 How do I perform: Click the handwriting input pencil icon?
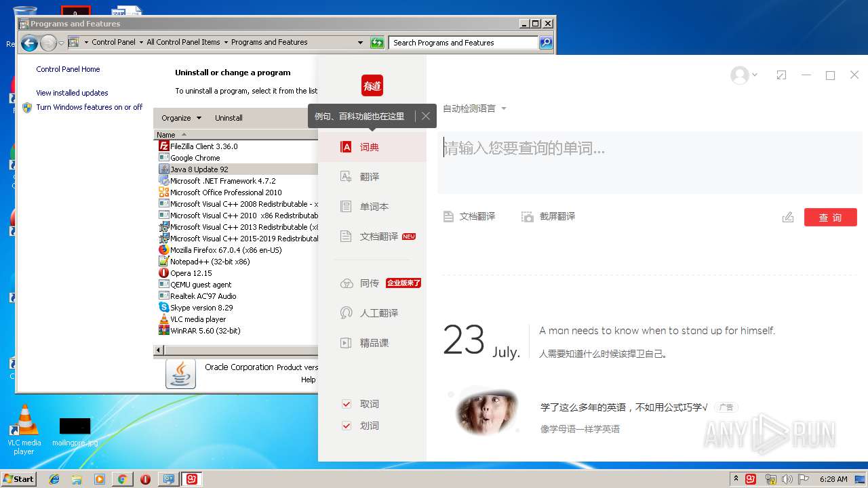787,217
